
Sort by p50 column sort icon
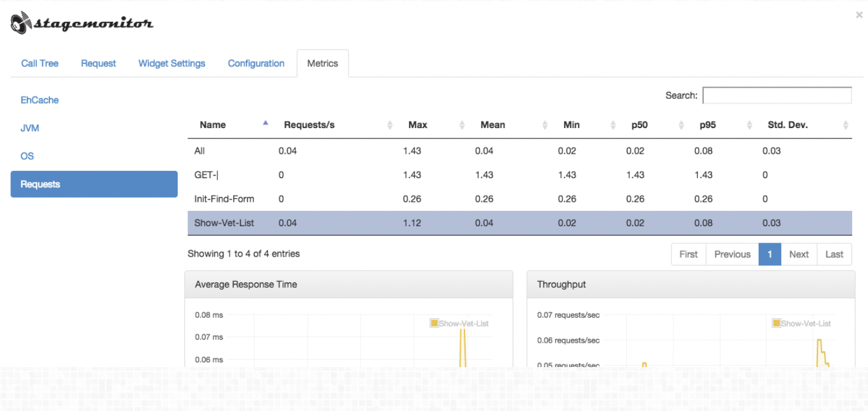pyautogui.click(x=682, y=125)
